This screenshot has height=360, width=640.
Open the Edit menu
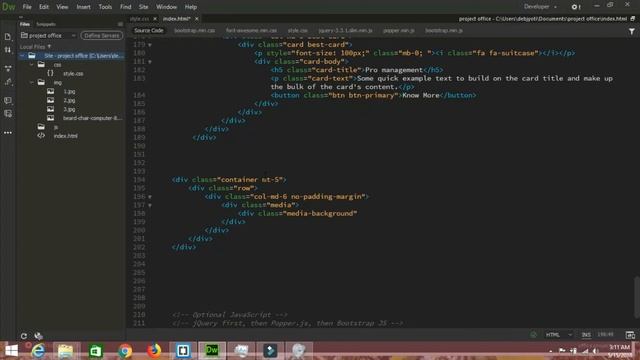pos(44,7)
